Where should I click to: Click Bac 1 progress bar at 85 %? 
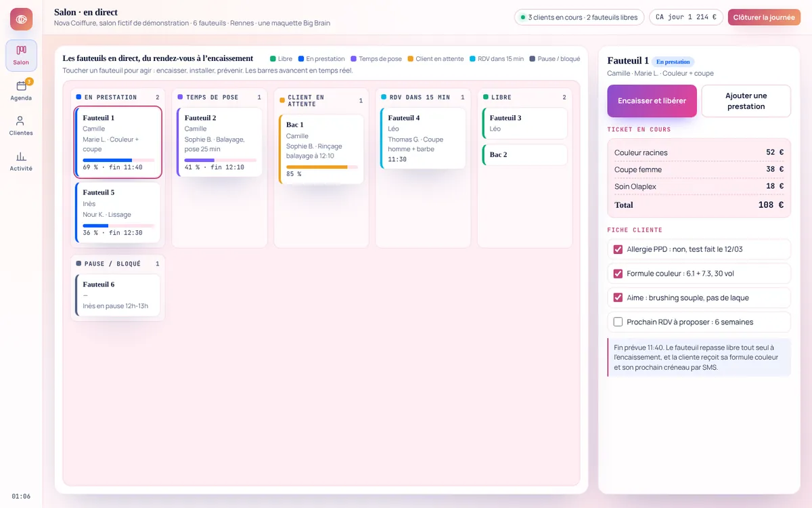322,167
